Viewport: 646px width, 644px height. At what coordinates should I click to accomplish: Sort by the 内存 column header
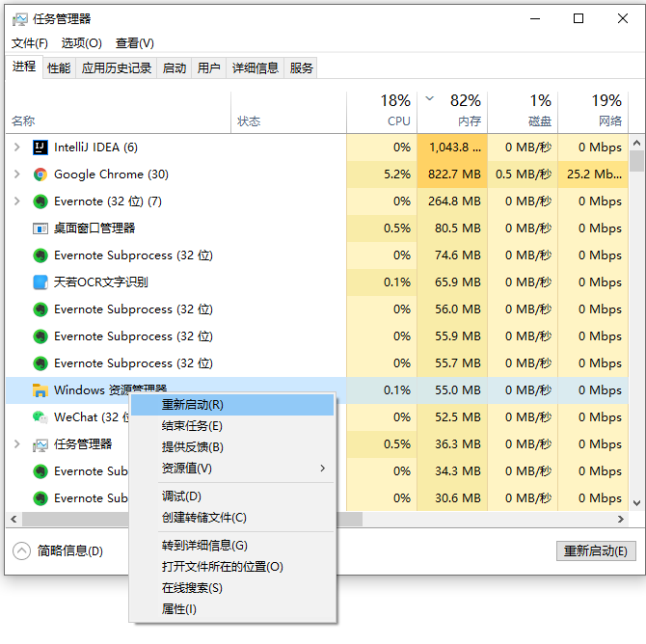pyautogui.click(x=452, y=112)
